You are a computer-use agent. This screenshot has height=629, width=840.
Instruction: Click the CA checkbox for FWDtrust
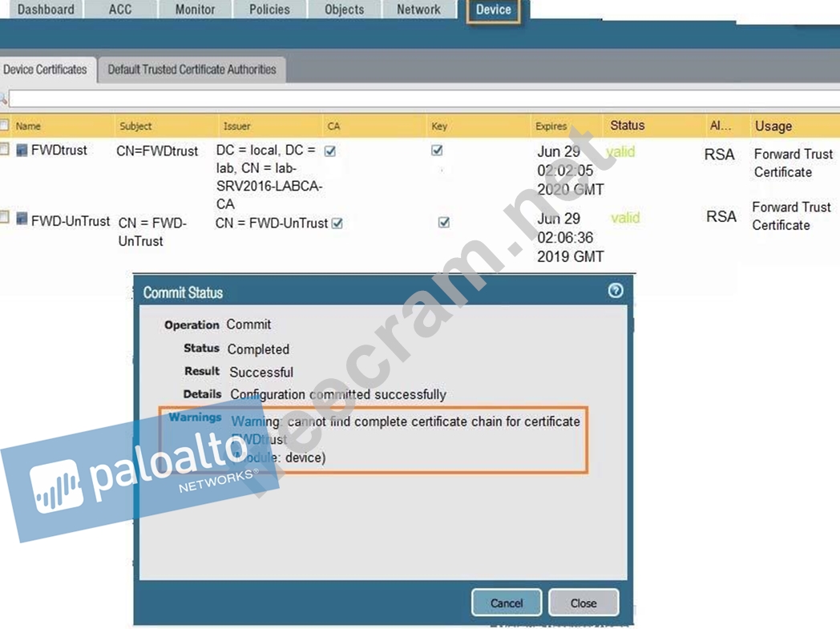point(329,151)
